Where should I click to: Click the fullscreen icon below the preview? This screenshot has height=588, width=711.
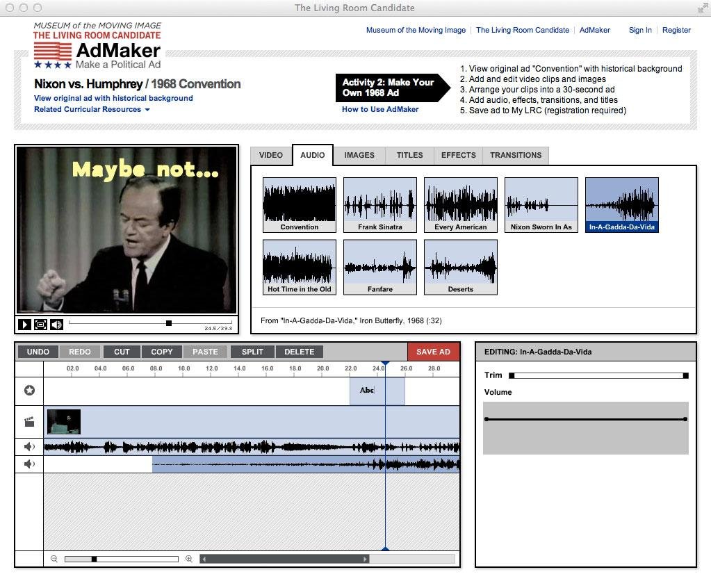point(40,324)
